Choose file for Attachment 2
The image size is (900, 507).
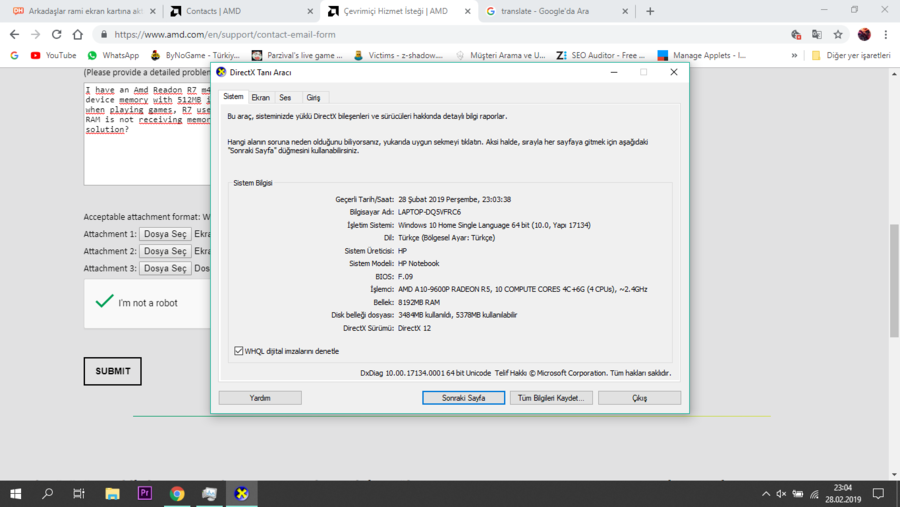(x=165, y=251)
